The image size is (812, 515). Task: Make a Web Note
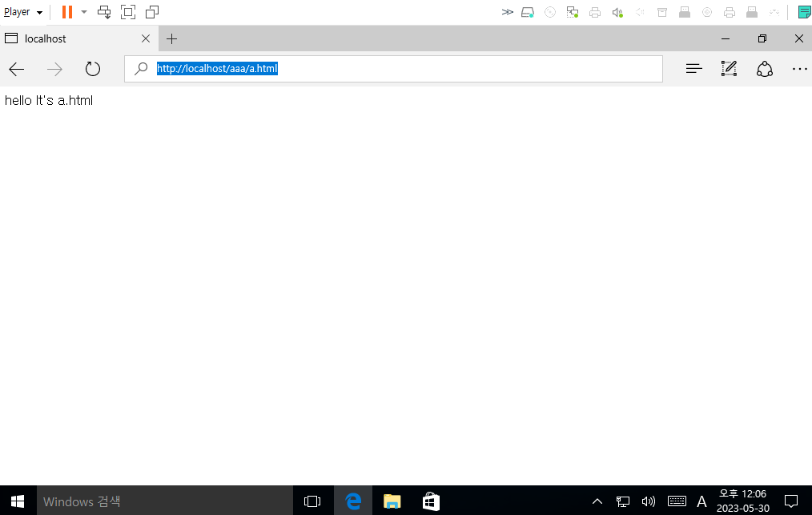point(730,68)
